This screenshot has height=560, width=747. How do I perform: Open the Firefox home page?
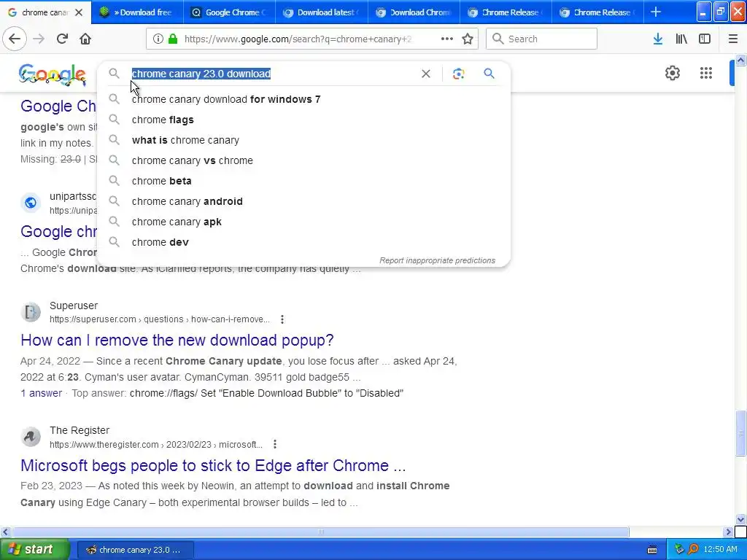pos(85,39)
